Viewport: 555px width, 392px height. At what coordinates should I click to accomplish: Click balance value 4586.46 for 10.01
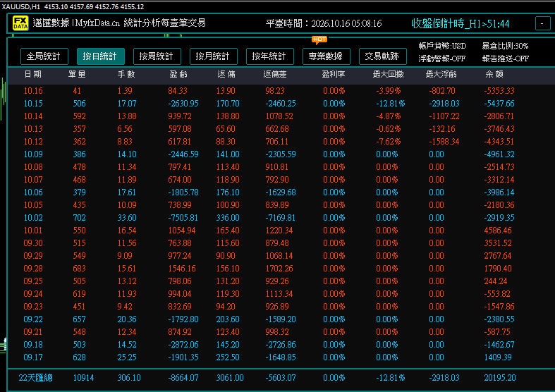[498, 231]
